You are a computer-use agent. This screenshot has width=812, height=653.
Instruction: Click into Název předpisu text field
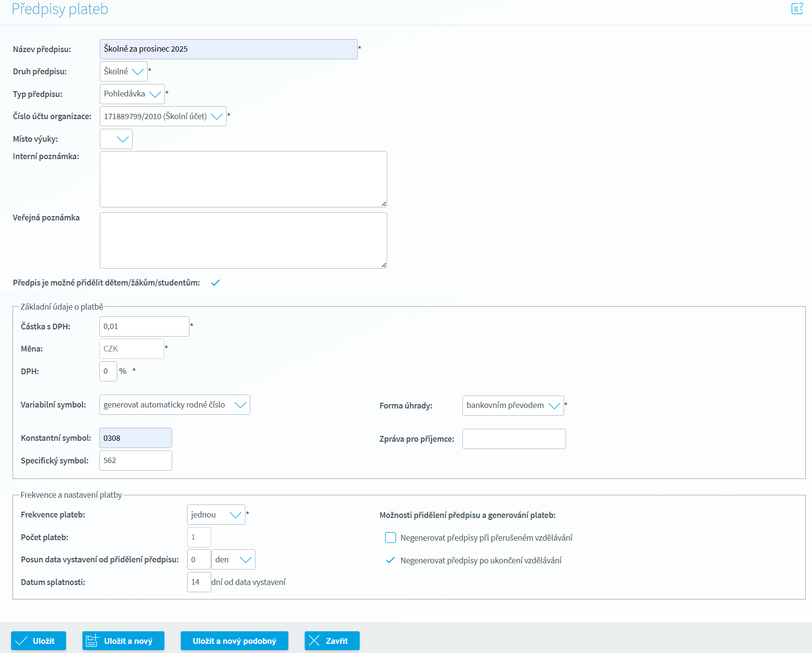point(229,49)
